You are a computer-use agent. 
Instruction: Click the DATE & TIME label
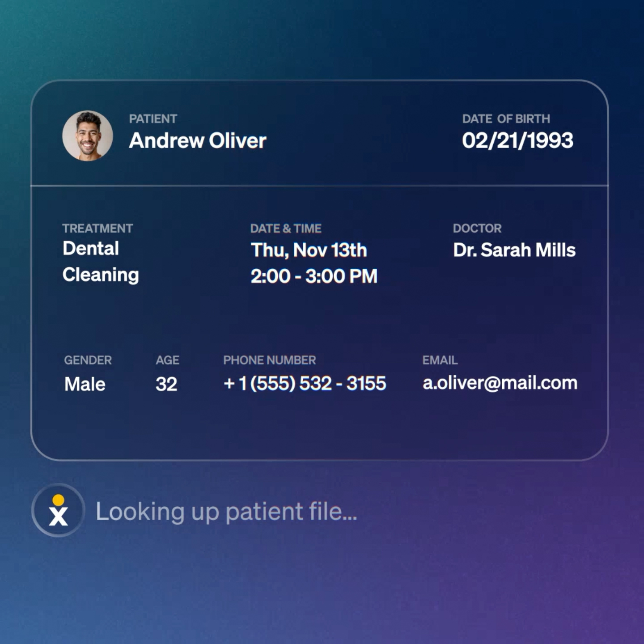[x=286, y=229]
